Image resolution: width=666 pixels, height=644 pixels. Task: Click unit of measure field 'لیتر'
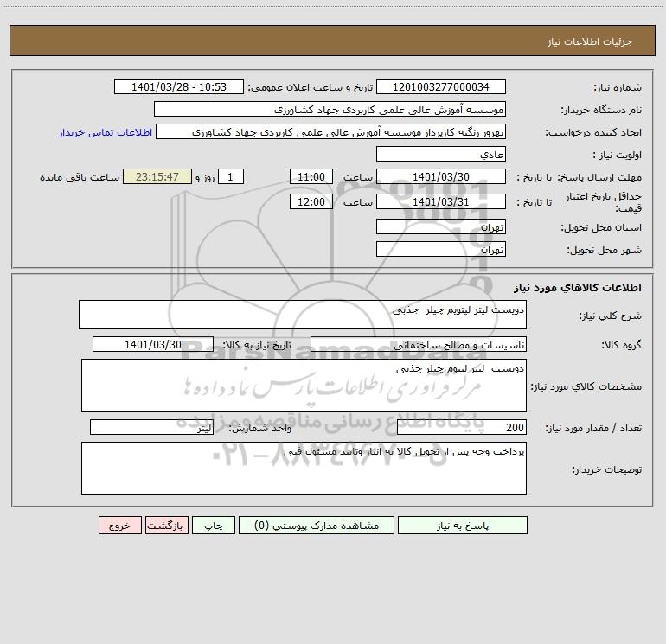[x=151, y=427]
